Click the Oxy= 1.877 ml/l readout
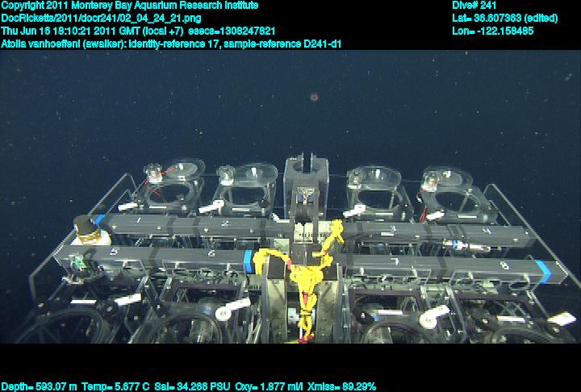 267,386
